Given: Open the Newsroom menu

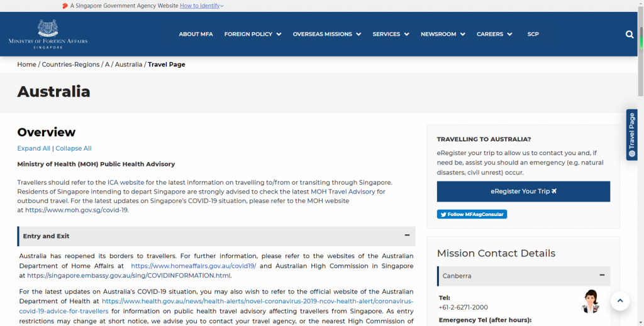Looking at the screenshot, I should click(x=443, y=34).
